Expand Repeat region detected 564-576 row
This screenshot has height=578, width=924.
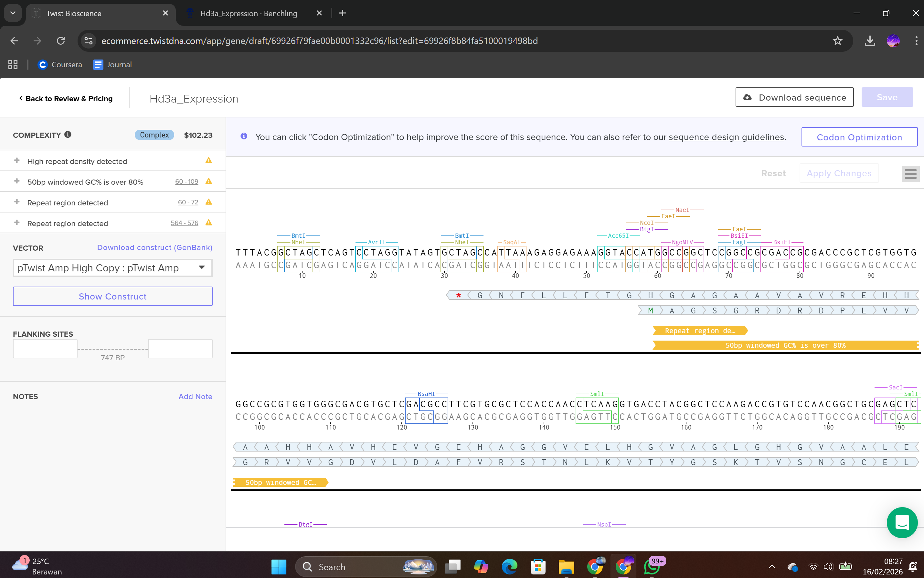17,223
